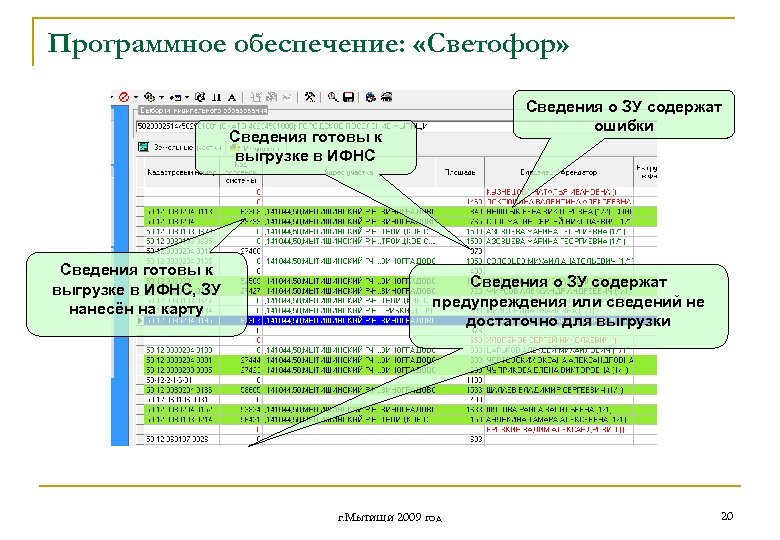Image resolution: width=780 pixels, height=540 pixels.
Task: Open dropdown arrow beside the red circle icon
Action: (x=135, y=97)
